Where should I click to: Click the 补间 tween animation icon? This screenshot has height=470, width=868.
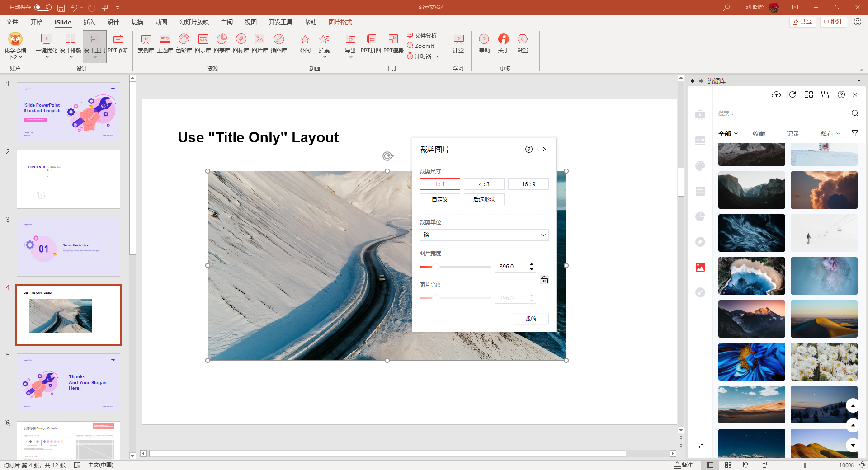click(305, 44)
